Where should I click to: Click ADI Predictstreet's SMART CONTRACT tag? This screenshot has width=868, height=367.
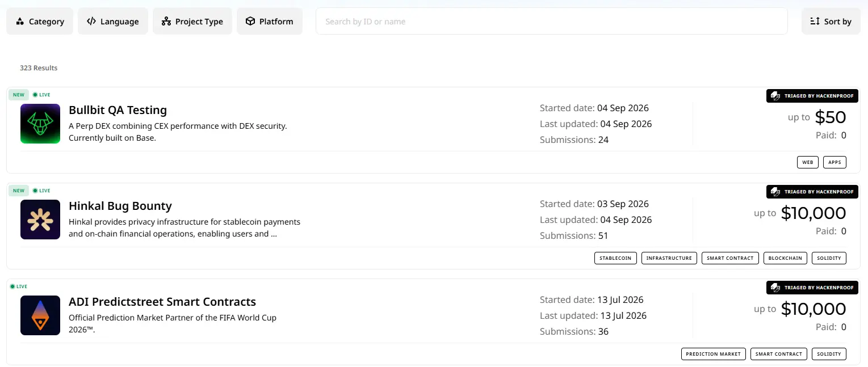(779, 354)
